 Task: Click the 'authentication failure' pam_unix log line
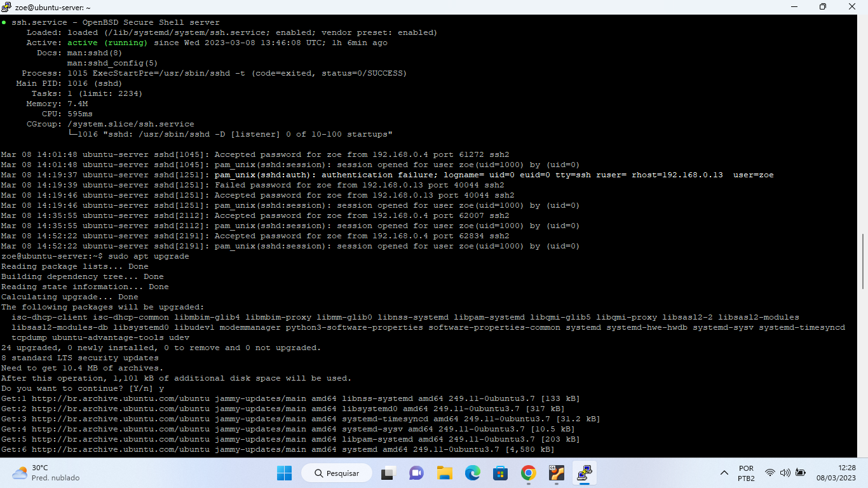pyautogui.click(x=388, y=175)
